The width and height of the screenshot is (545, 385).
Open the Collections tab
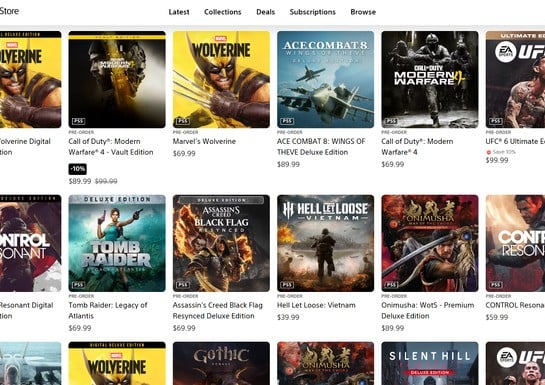coord(222,12)
